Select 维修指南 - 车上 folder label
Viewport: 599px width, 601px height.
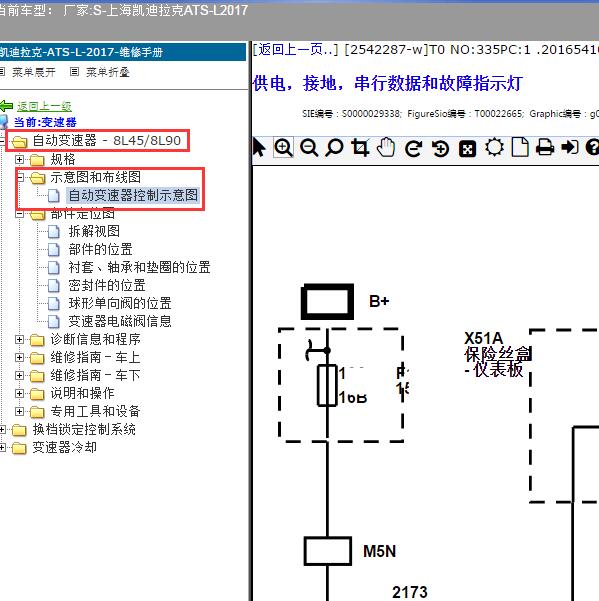pos(95,358)
